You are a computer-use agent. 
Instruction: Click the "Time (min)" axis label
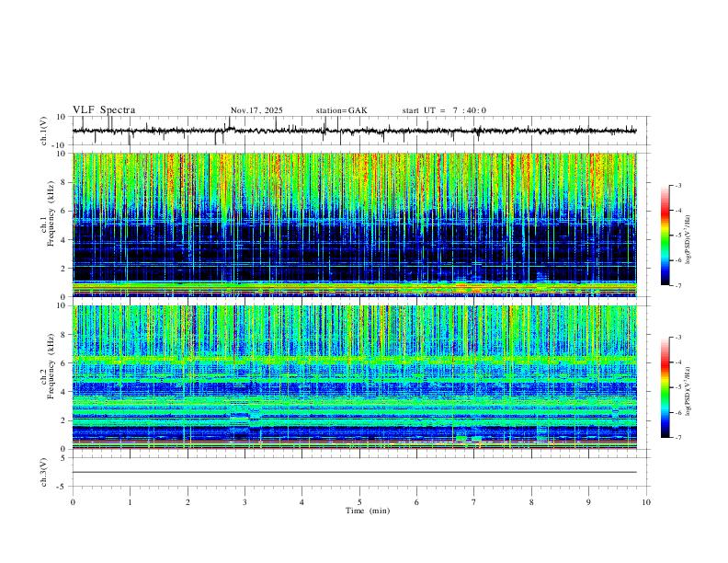(x=368, y=511)
